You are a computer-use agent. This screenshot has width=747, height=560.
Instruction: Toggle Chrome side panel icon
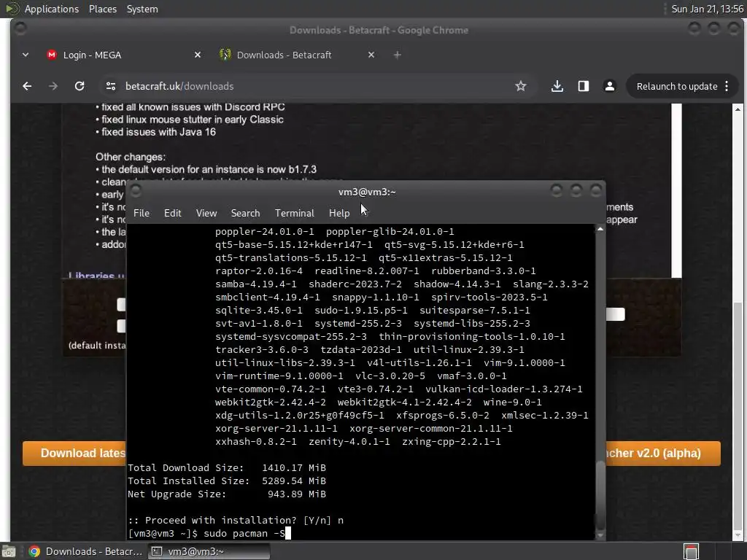(x=583, y=86)
